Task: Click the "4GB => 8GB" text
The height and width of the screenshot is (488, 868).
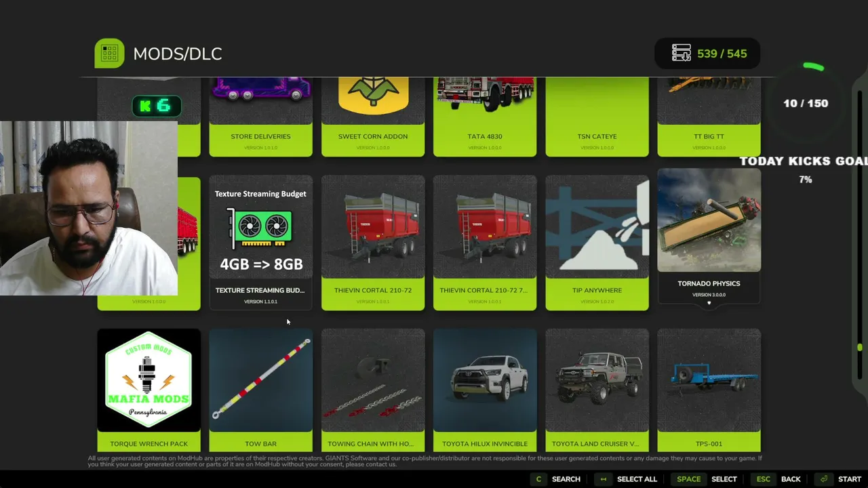Action: (x=261, y=264)
